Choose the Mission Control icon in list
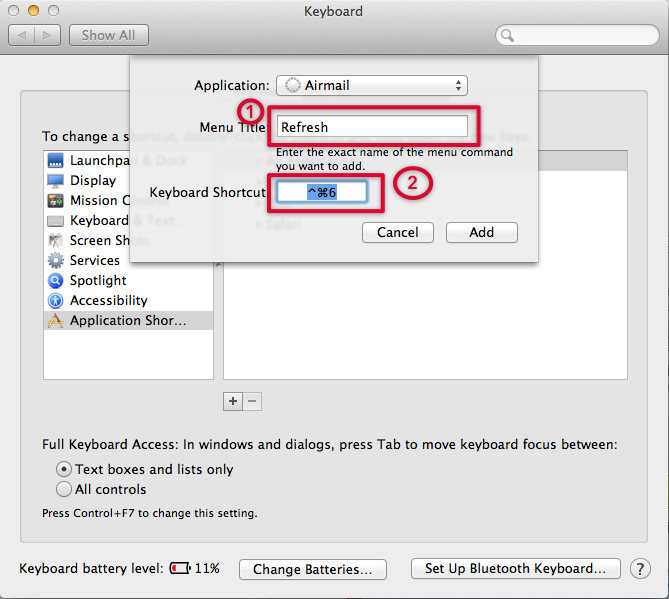Viewport: 669px width, 599px height. tap(55, 201)
